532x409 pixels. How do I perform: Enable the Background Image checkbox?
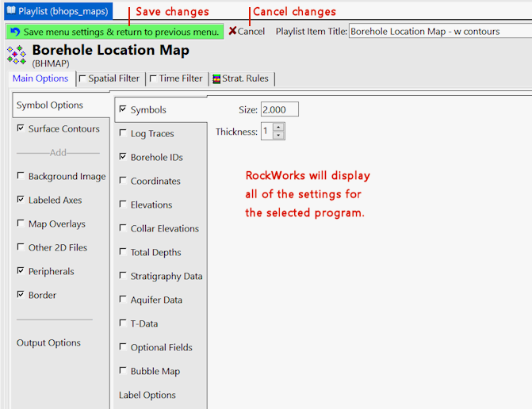tap(21, 176)
